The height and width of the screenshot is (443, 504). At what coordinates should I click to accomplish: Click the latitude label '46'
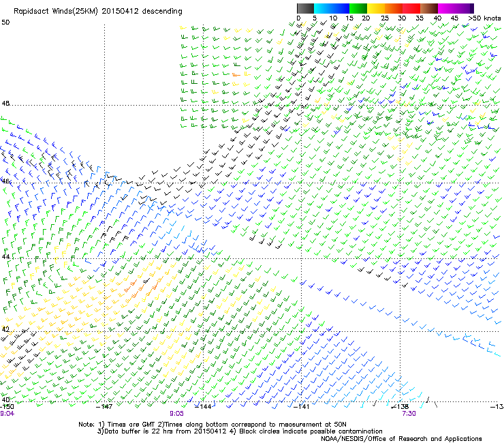tap(5, 181)
